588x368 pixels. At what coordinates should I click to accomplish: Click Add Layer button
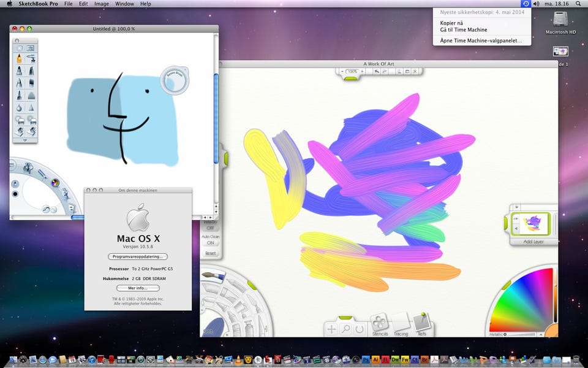point(533,242)
